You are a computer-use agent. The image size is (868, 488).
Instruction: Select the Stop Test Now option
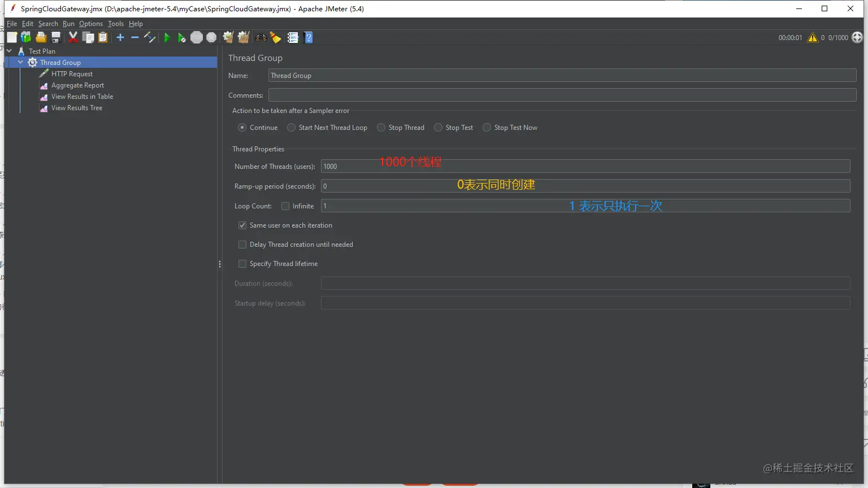(x=487, y=128)
